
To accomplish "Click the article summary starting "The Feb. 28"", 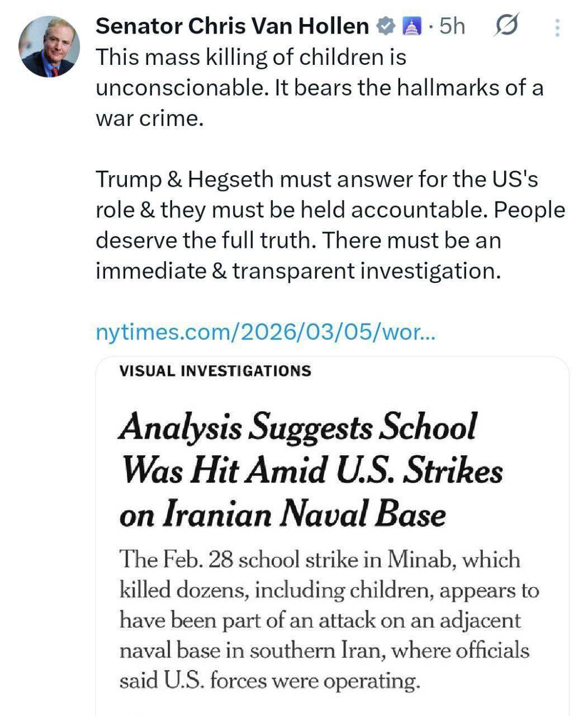I will (319, 560).
